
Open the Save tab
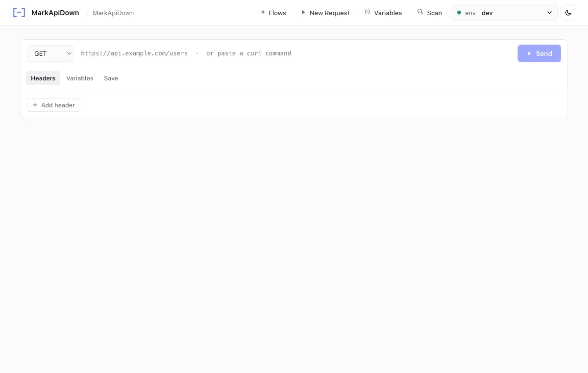[x=111, y=78]
